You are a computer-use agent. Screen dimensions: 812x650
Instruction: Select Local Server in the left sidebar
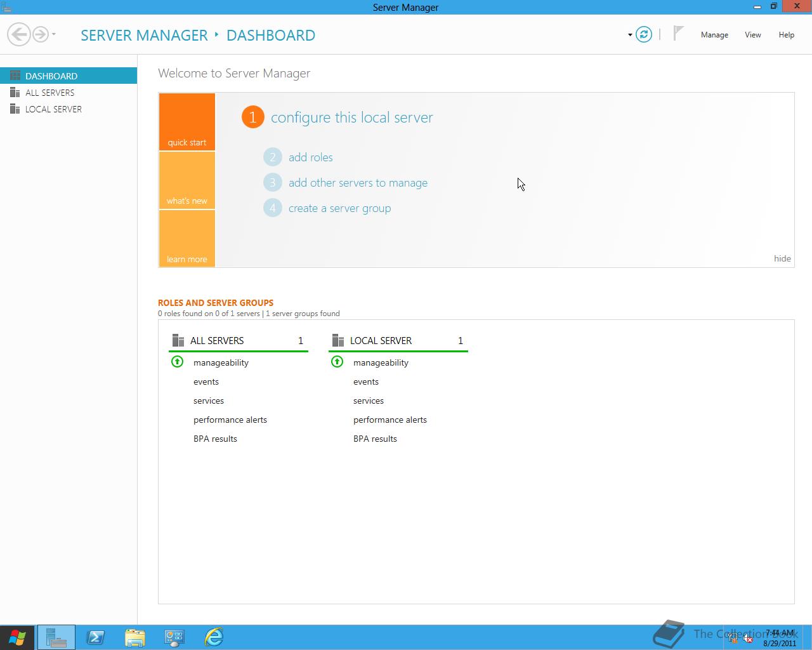[x=69, y=109]
